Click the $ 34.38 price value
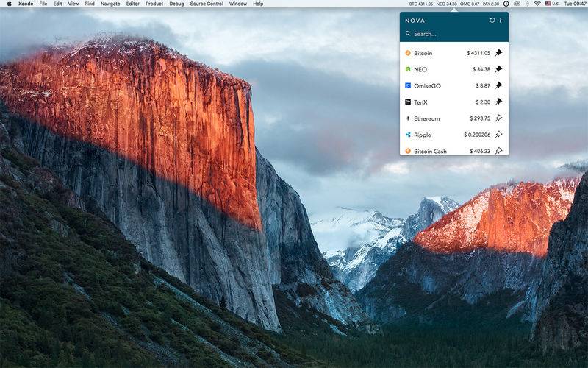 [x=481, y=69]
